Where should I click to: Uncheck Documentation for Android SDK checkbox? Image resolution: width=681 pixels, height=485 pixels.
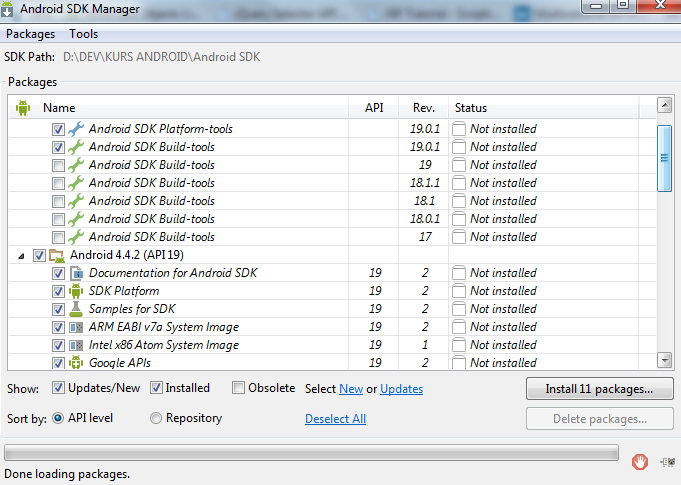(58, 274)
